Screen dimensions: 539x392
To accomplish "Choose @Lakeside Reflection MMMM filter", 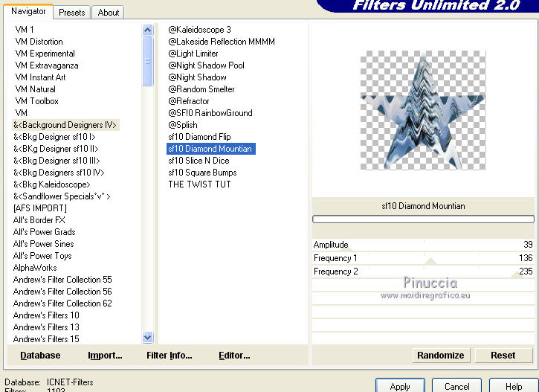I will (x=222, y=42).
